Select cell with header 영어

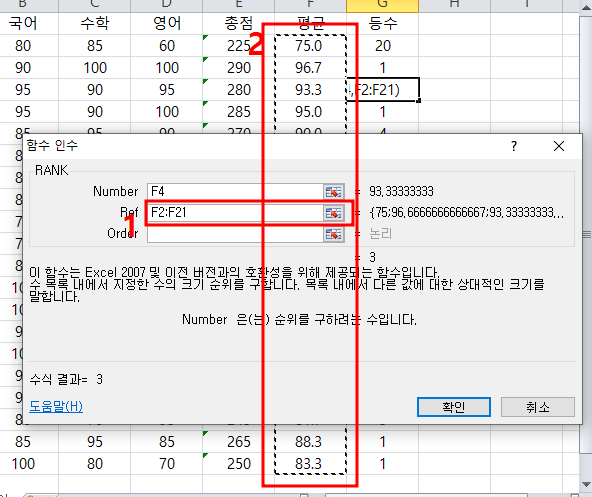click(167, 23)
